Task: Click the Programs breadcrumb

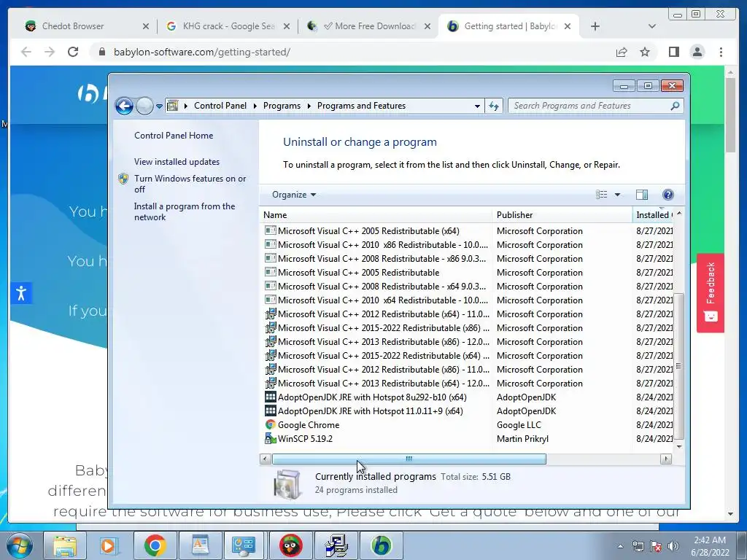Action: tap(282, 106)
